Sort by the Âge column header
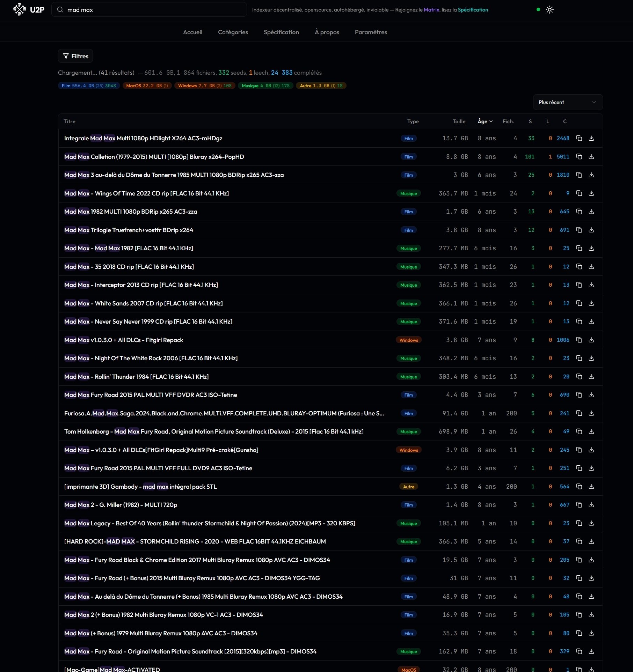The image size is (633, 672). click(x=485, y=121)
